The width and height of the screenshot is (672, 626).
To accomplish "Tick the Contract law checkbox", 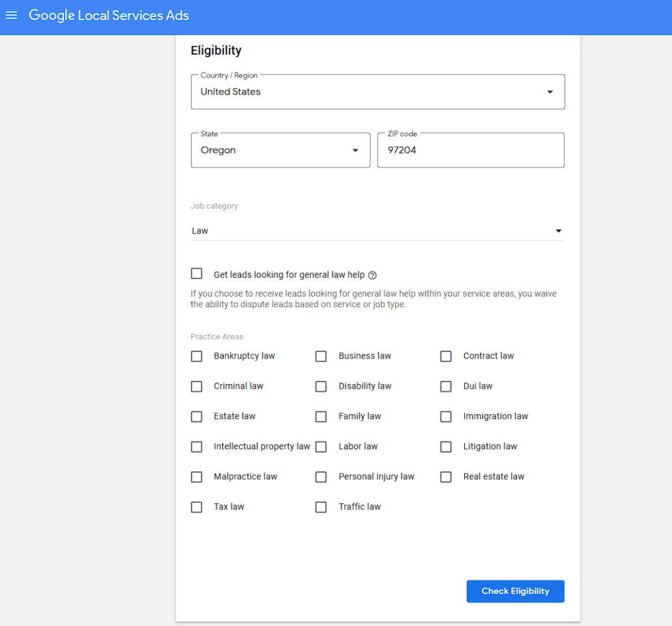I will [446, 357].
